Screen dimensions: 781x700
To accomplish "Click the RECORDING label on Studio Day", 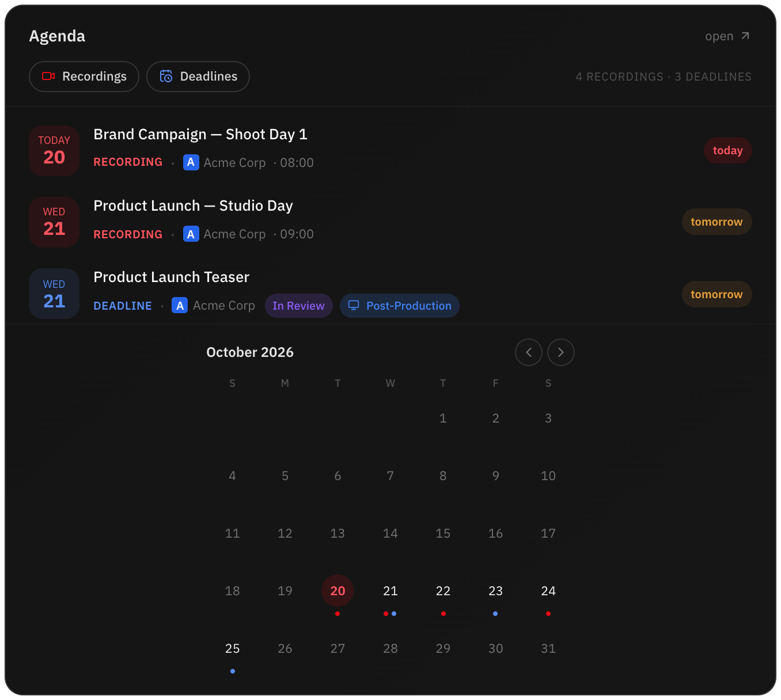I will pyautogui.click(x=128, y=234).
